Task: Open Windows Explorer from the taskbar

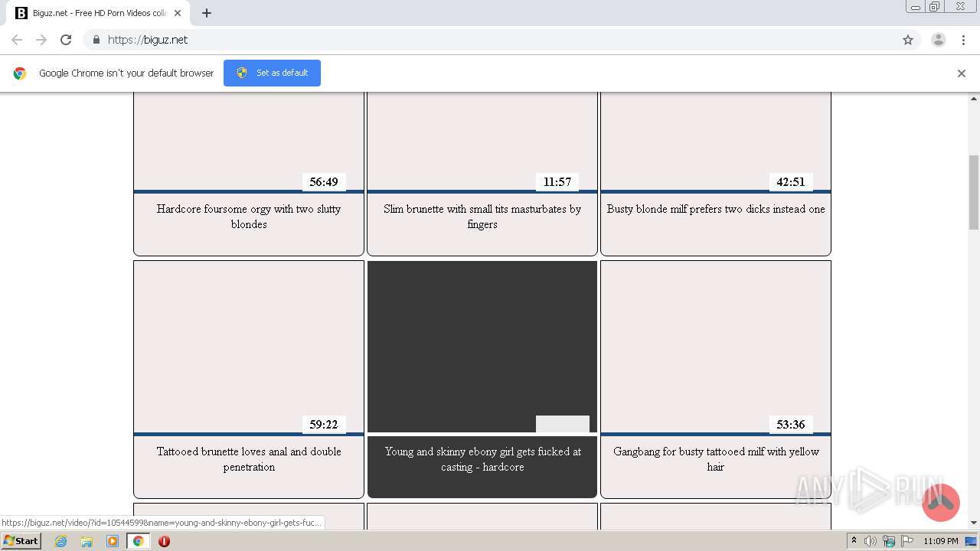Action: pyautogui.click(x=87, y=541)
